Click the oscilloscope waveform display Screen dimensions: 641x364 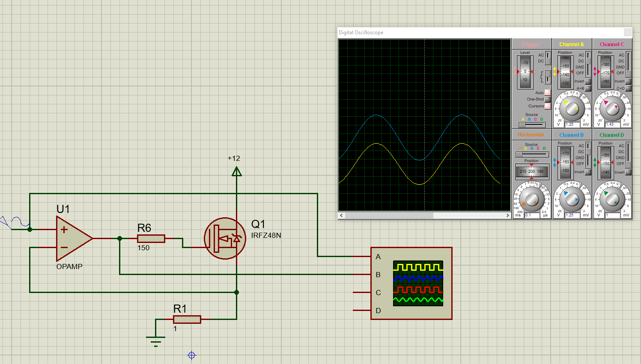pos(424,125)
